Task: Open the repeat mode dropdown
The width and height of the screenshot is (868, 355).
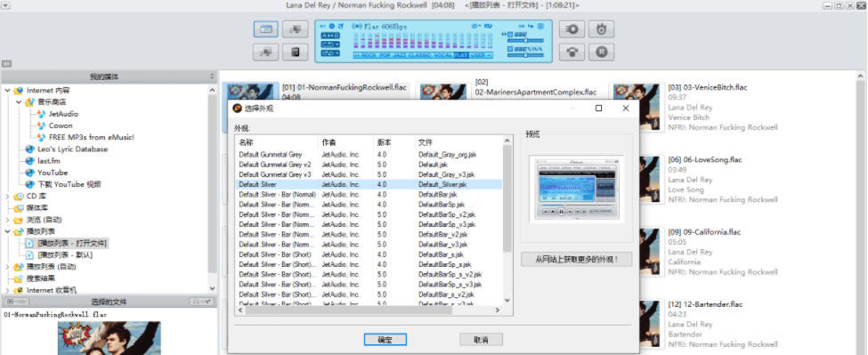Action: tap(330, 44)
